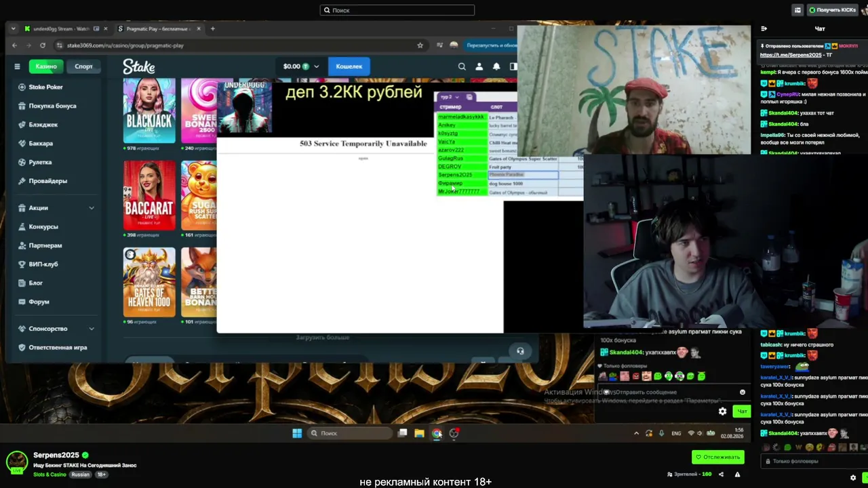This screenshot has height=488, width=868.
Task: Open the Slots & Casino category link
Action: [50, 474]
